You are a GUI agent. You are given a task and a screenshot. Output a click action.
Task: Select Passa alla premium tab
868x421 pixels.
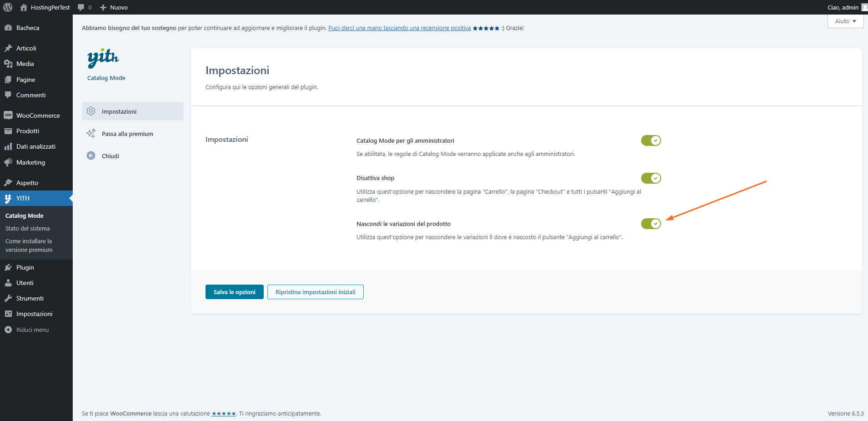tap(133, 134)
